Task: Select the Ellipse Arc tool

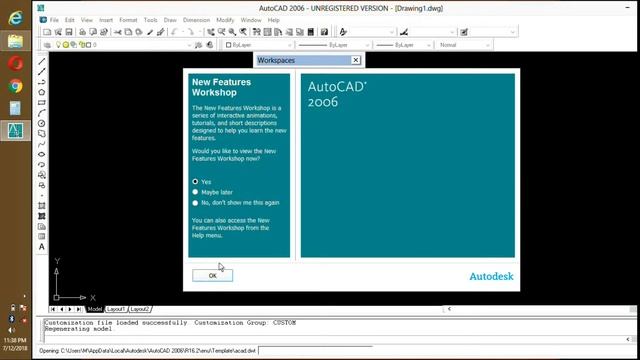Action: [42, 164]
